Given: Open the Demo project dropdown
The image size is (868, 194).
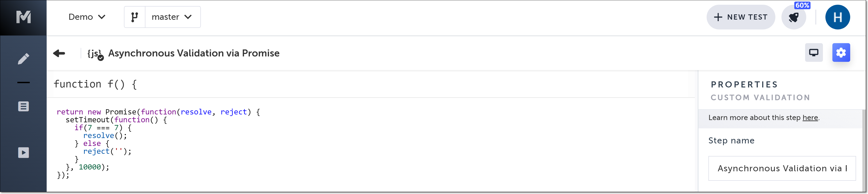Looking at the screenshot, I should tap(87, 17).
